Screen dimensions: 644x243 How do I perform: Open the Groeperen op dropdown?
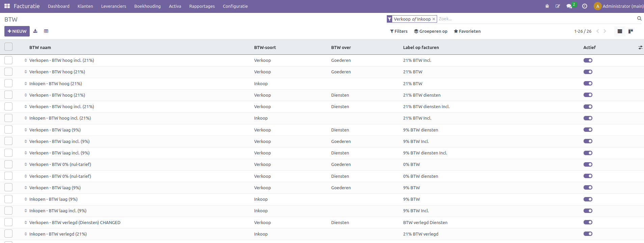[x=431, y=31]
